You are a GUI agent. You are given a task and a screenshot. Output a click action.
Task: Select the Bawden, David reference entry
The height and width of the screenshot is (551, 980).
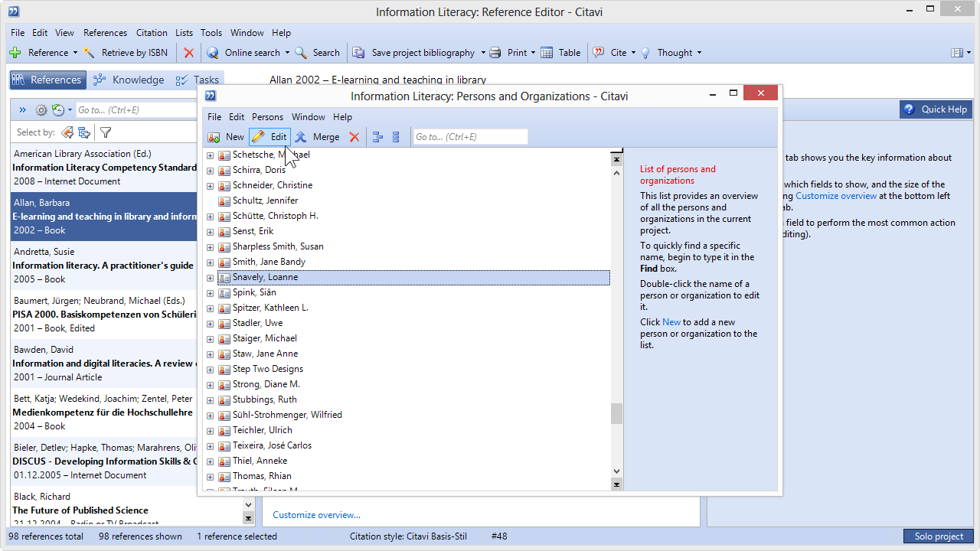pyautogui.click(x=104, y=364)
